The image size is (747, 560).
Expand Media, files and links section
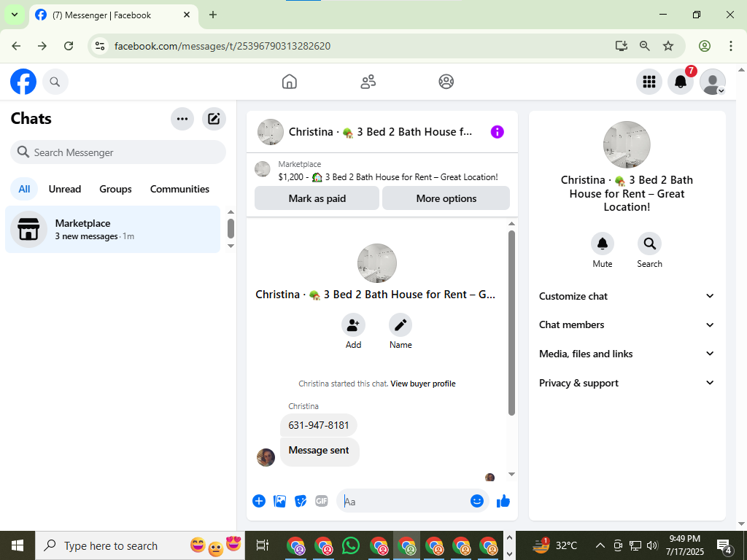627,354
